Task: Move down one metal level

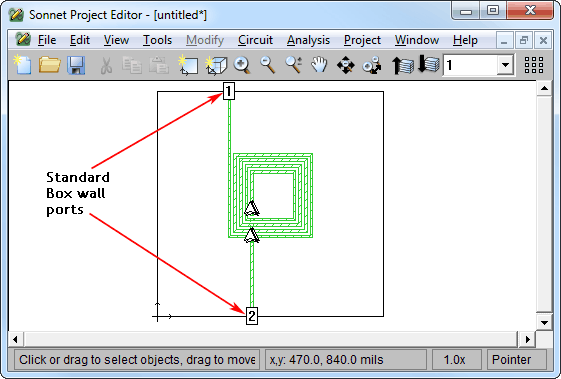Action: [x=429, y=65]
